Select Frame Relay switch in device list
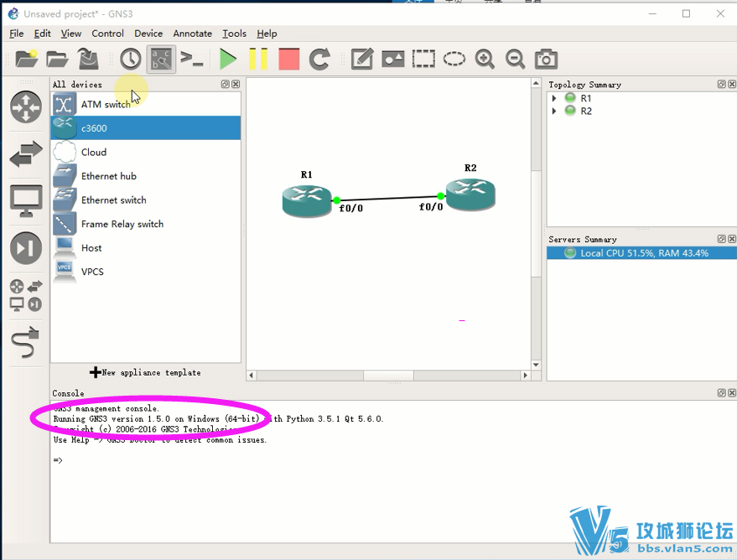The height and width of the screenshot is (560, 737). point(146,224)
